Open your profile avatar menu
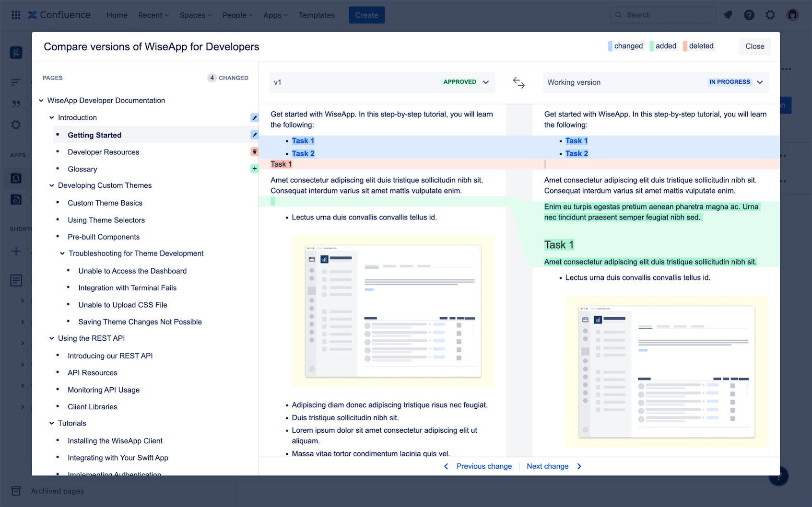 click(792, 14)
